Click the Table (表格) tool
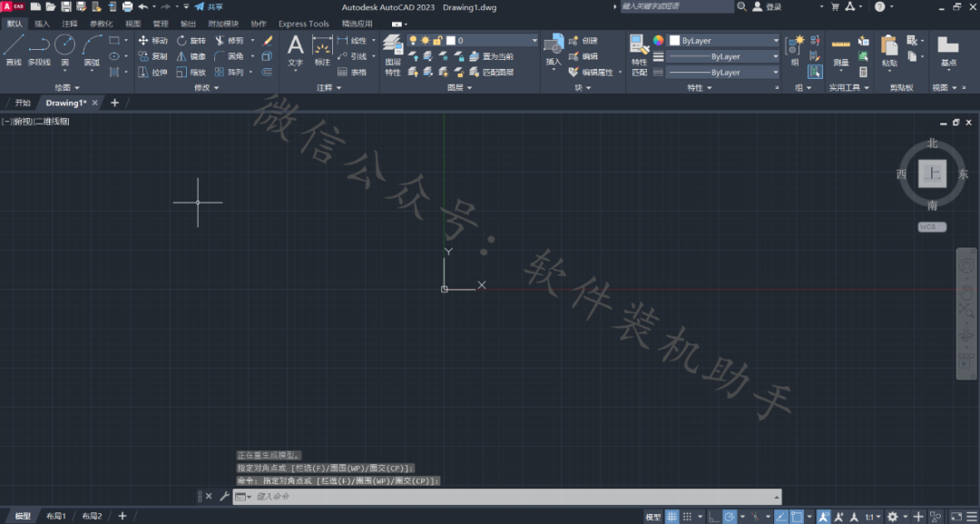The width and height of the screenshot is (980, 524). tap(352, 72)
